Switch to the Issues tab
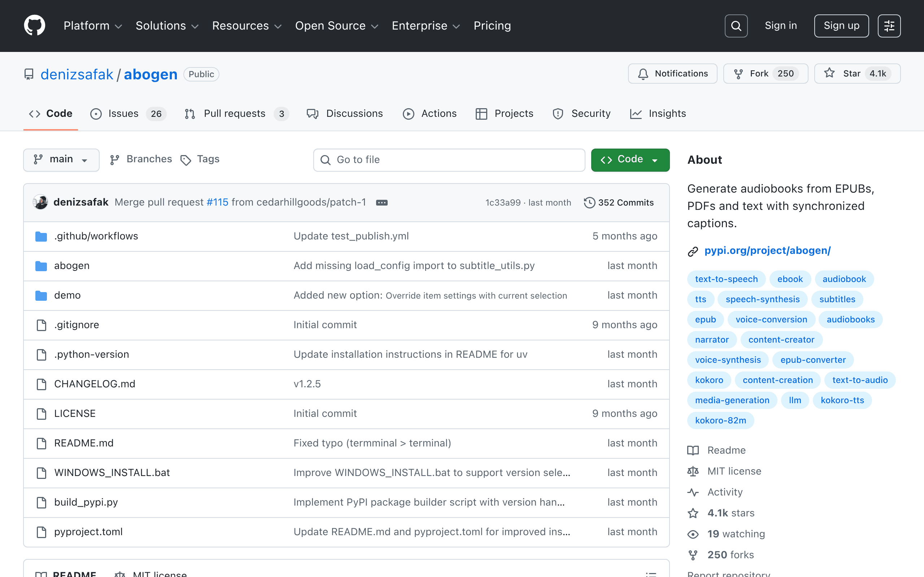 (128, 114)
